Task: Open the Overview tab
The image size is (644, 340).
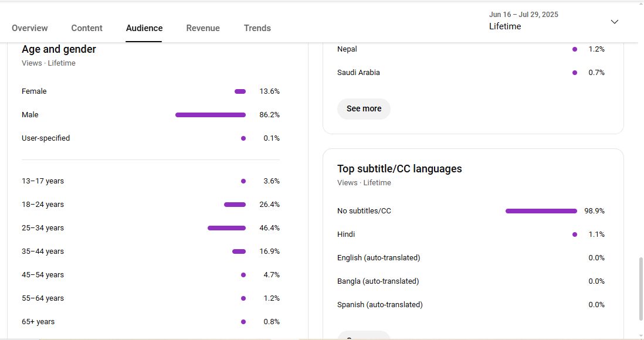Action: coord(30,28)
